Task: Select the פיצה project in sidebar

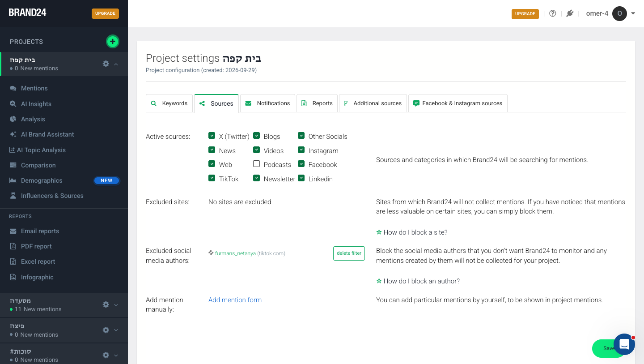Action: 64,330
